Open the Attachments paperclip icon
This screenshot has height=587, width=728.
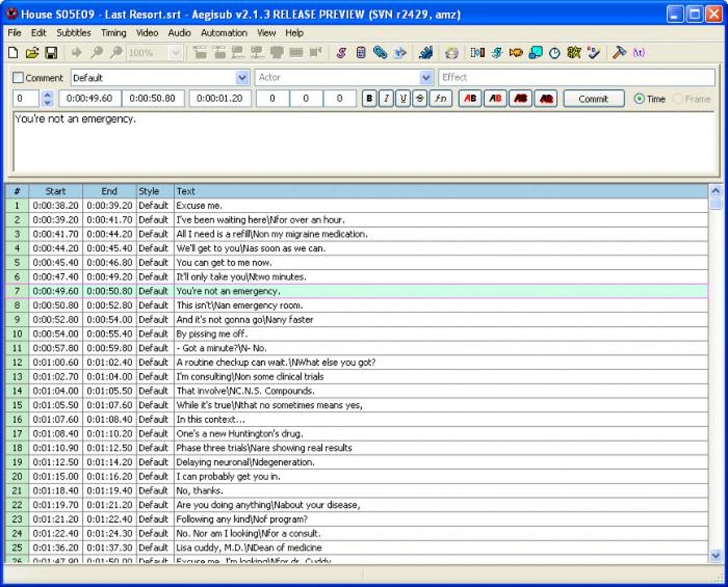pos(380,53)
